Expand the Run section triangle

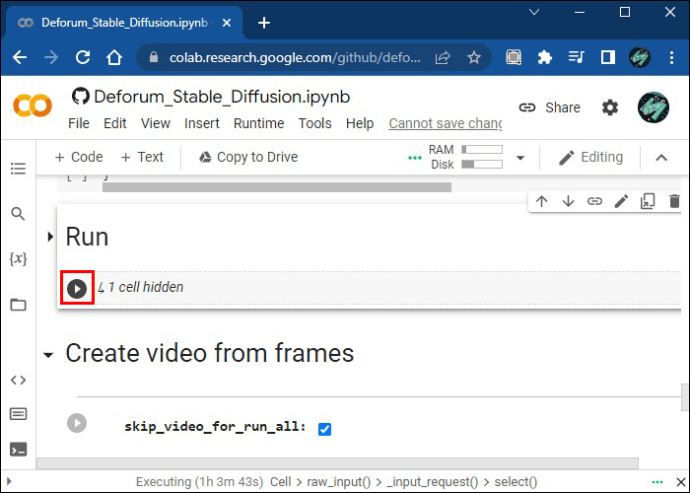pyautogui.click(x=50, y=237)
